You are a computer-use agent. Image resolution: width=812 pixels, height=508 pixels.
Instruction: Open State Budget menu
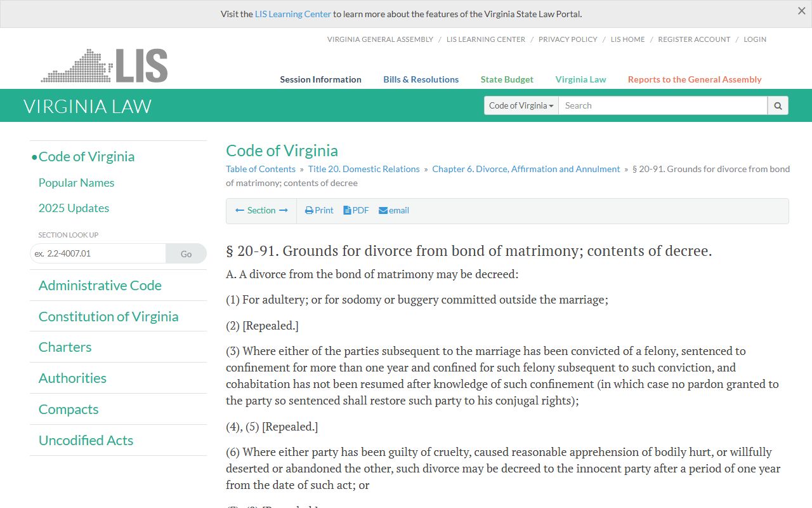[x=507, y=79]
